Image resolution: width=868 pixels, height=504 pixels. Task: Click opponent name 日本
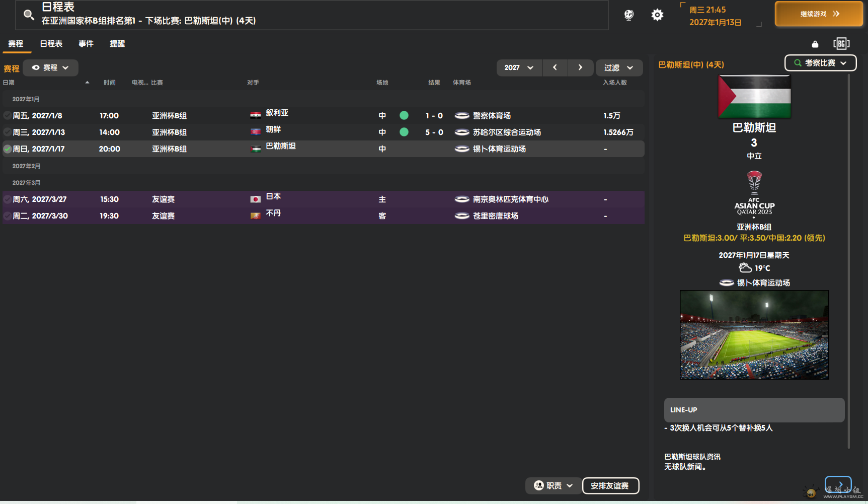click(273, 196)
